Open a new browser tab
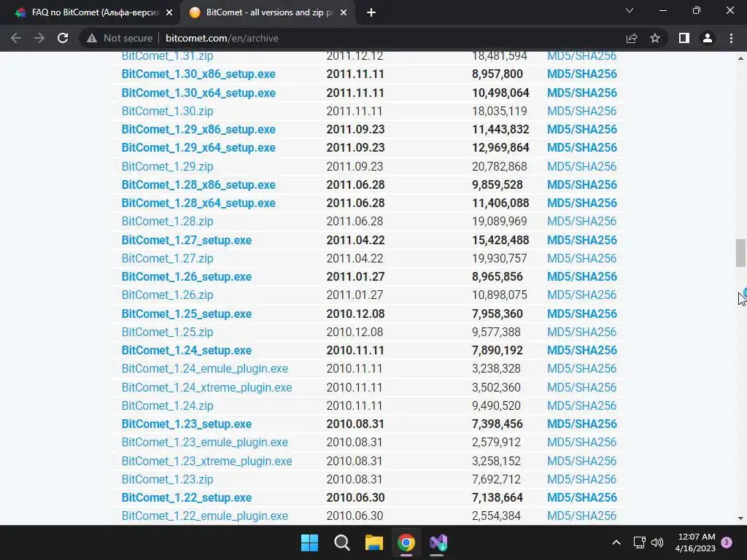 371,12
